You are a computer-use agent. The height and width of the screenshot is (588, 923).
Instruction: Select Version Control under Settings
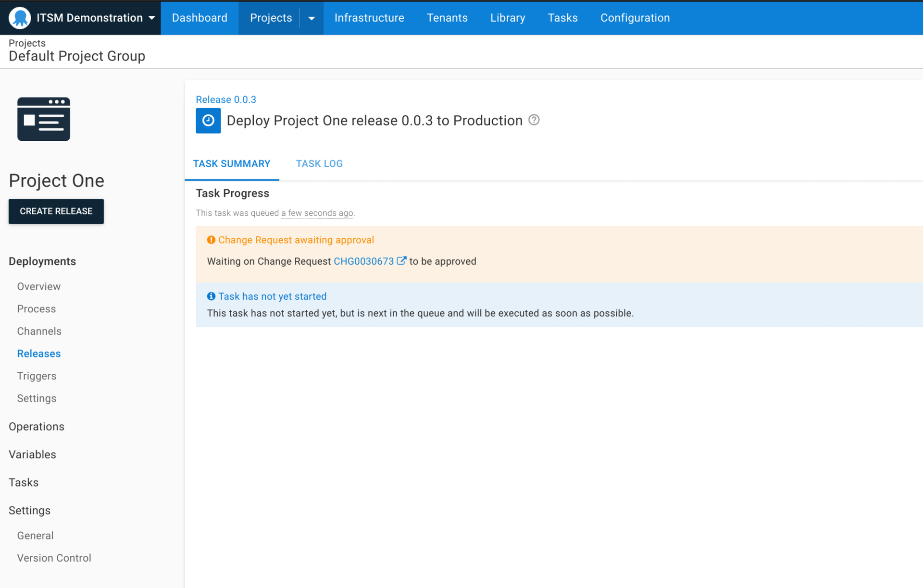[x=54, y=558]
